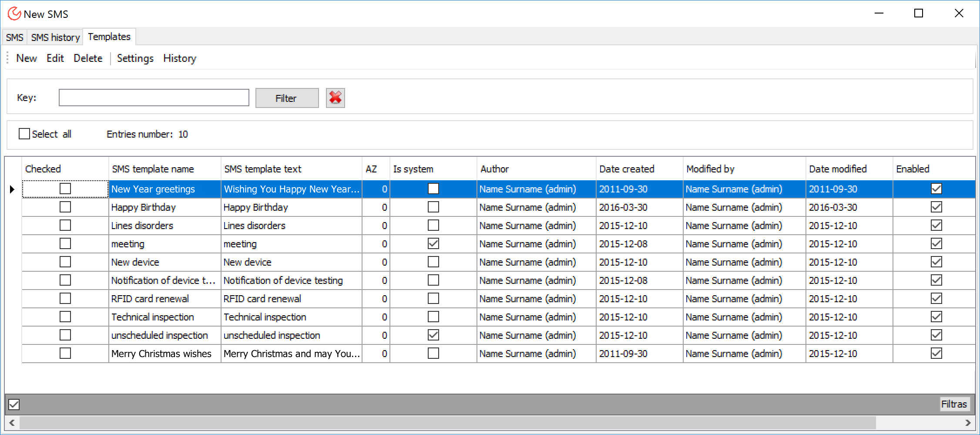Screen dimensions: 980x435
Task: Tick Checked box for New Year greetings row
Action: pos(65,189)
